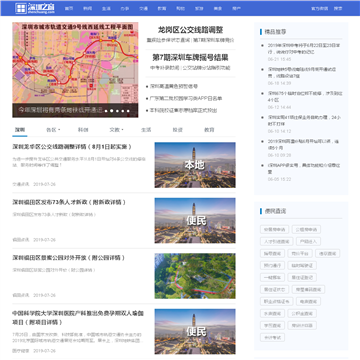This screenshot has height=360, width=360.
Task: Select the first carousel dot on the banner
Action: point(106,111)
